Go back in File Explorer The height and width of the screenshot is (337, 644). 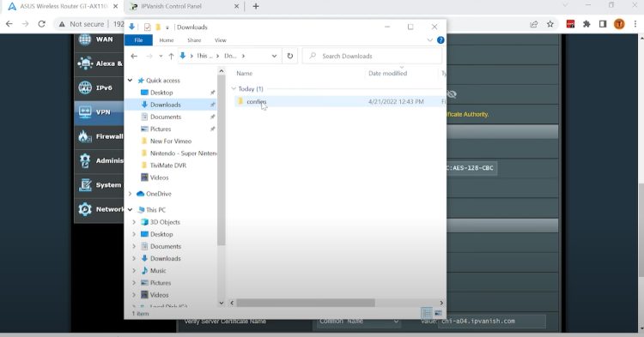click(134, 57)
